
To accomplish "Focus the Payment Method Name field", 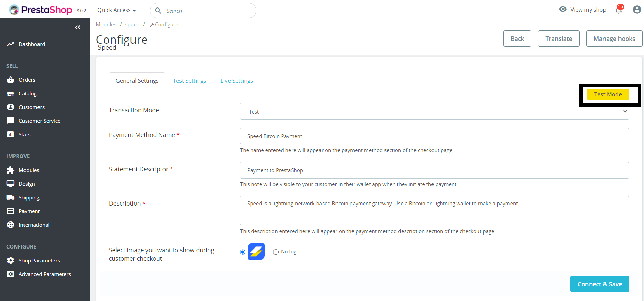I will pyautogui.click(x=434, y=136).
